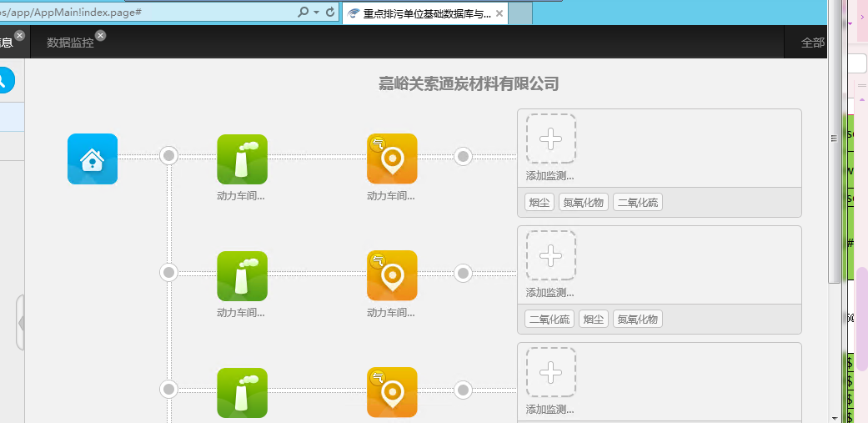Select the second row orange location pin icon
Image resolution: width=868 pixels, height=423 pixels.
pos(392,275)
